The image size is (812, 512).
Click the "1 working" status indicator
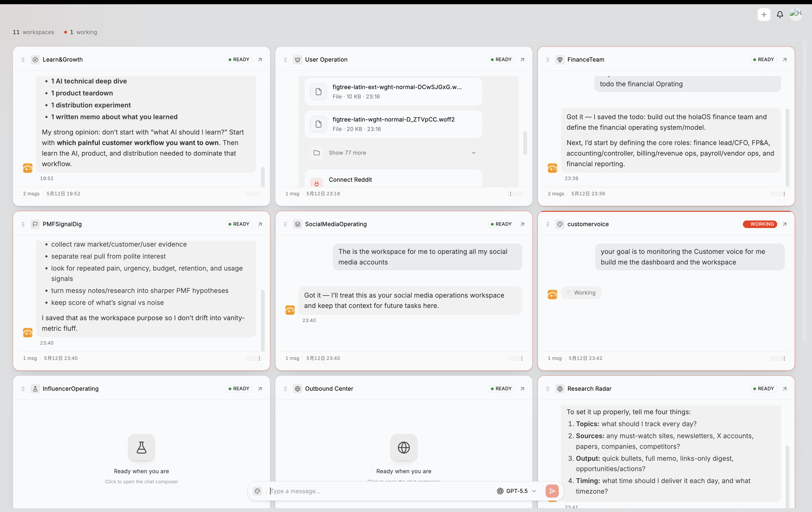[x=81, y=32]
